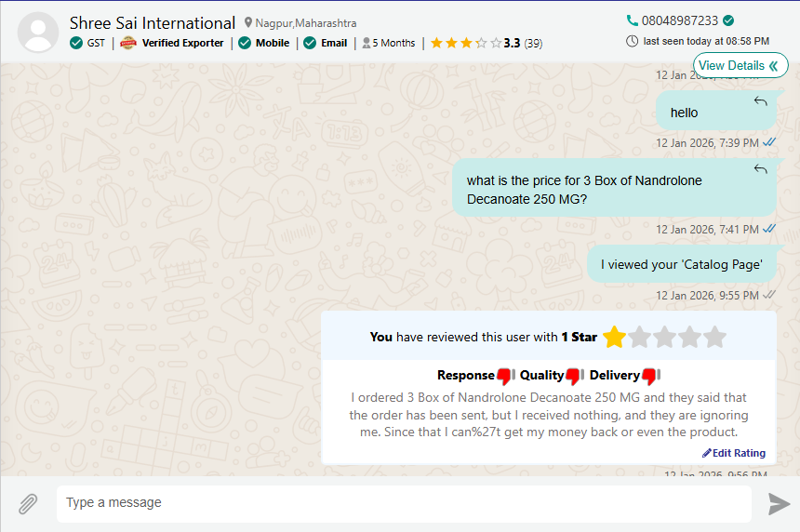The image size is (800, 532).
Task: Click the Verified Exporter badge icon
Action: tap(128, 43)
